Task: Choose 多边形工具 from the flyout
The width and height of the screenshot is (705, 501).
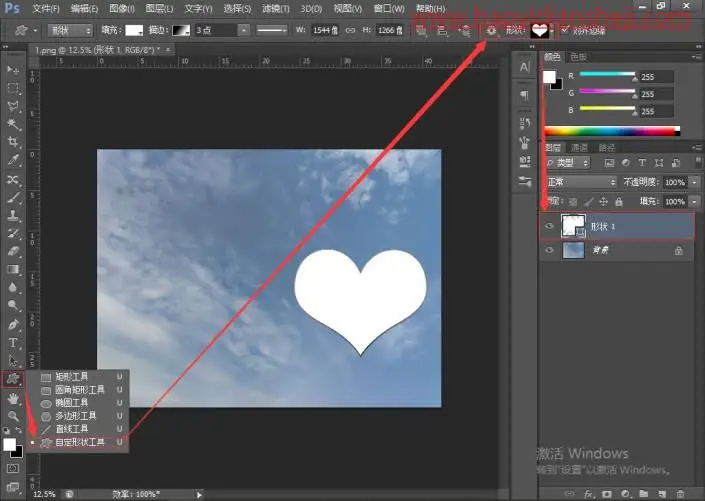Action: click(x=78, y=416)
